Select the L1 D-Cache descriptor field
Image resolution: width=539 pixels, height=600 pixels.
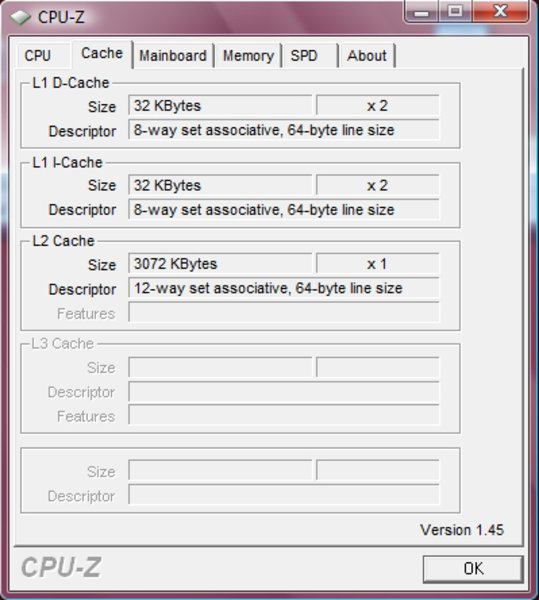coord(284,130)
